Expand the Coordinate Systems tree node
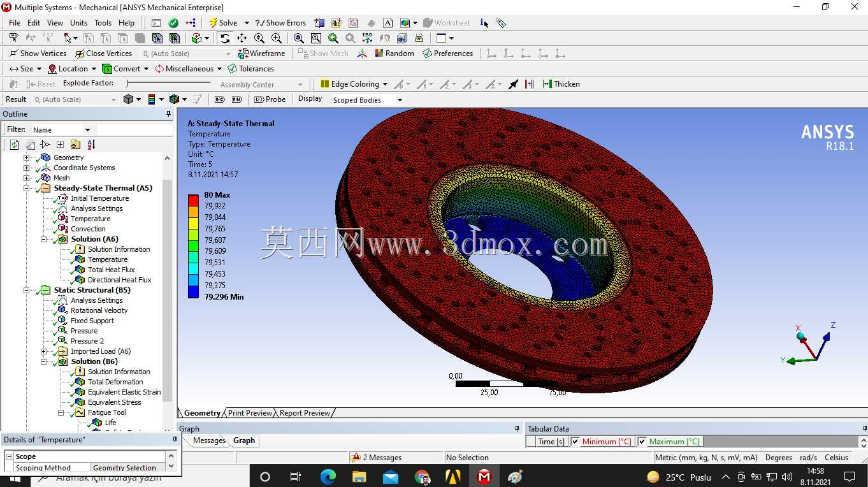 coord(27,168)
